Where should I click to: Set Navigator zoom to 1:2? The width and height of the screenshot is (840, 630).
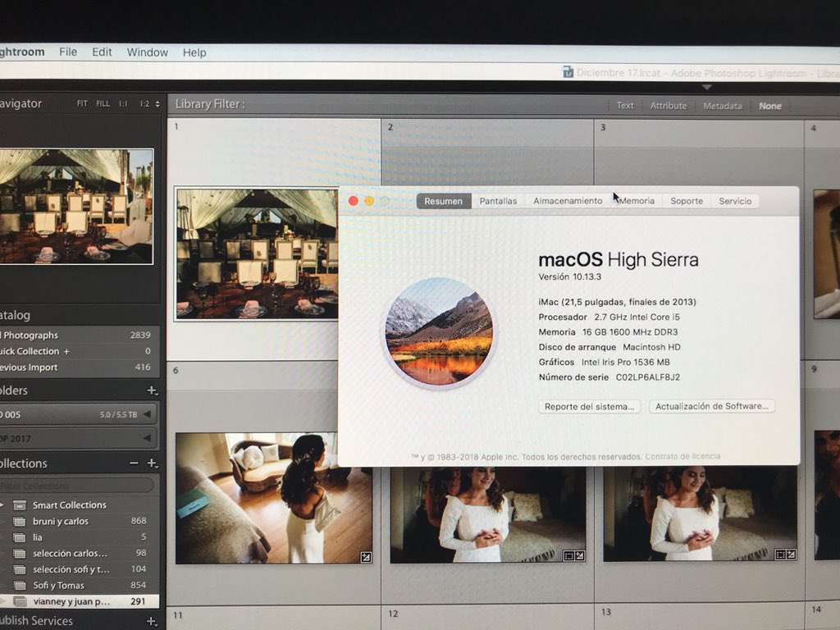click(144, 104)
